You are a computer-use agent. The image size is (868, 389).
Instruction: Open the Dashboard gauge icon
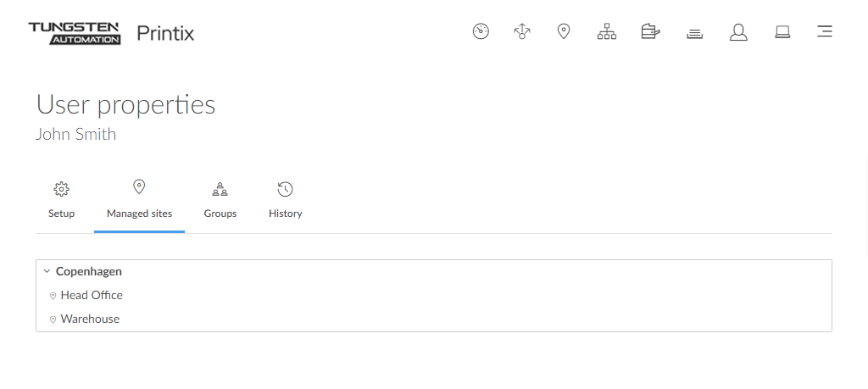point(481,32)
